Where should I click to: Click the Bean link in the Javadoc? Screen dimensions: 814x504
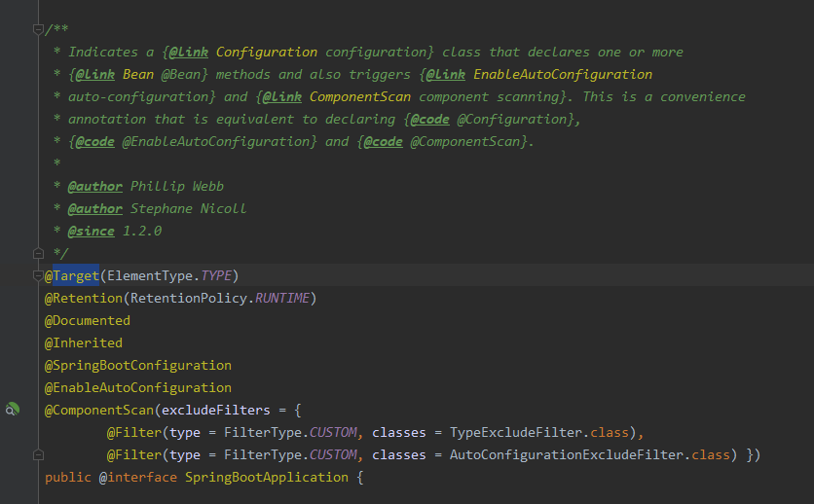pos(138,74)
